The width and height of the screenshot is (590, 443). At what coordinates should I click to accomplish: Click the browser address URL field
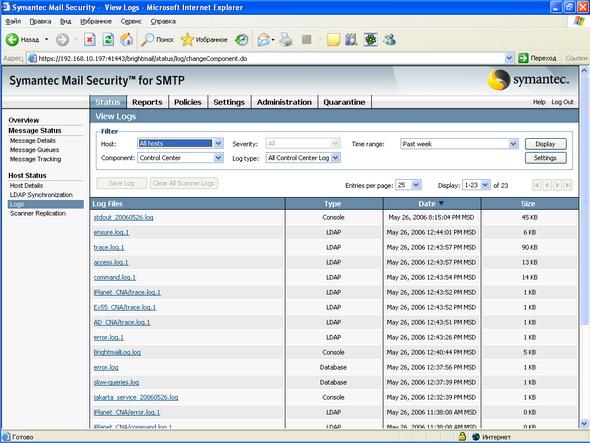pyautogui.click(x=271, y=58)
